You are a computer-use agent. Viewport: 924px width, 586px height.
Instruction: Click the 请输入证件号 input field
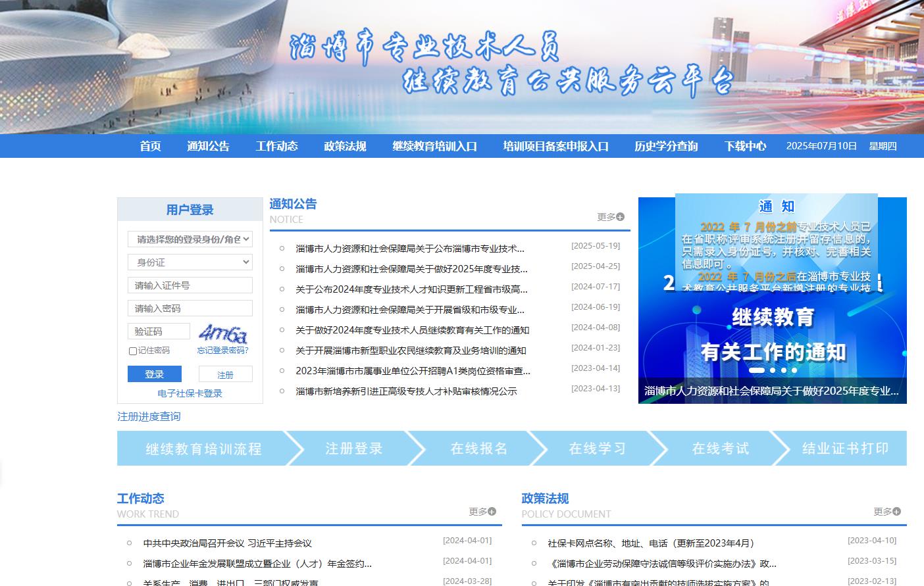click(190, 285)
